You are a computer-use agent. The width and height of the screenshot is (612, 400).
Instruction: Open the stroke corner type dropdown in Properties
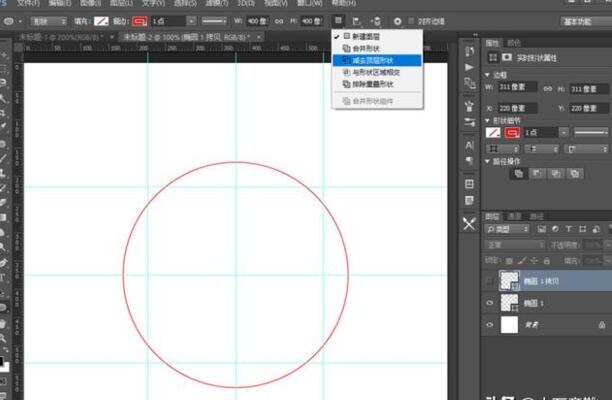pyautogui.click(x=586, y=149)
